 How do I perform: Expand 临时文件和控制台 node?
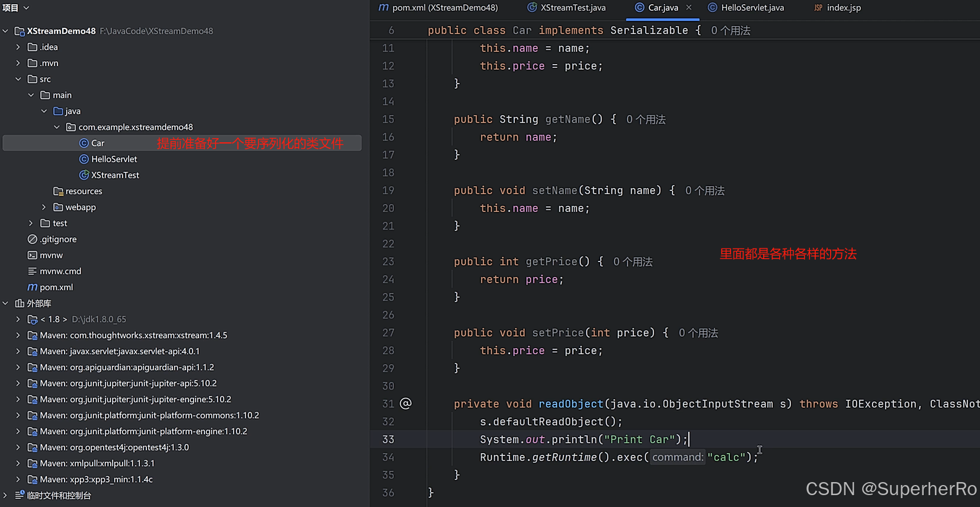point(5,495)
